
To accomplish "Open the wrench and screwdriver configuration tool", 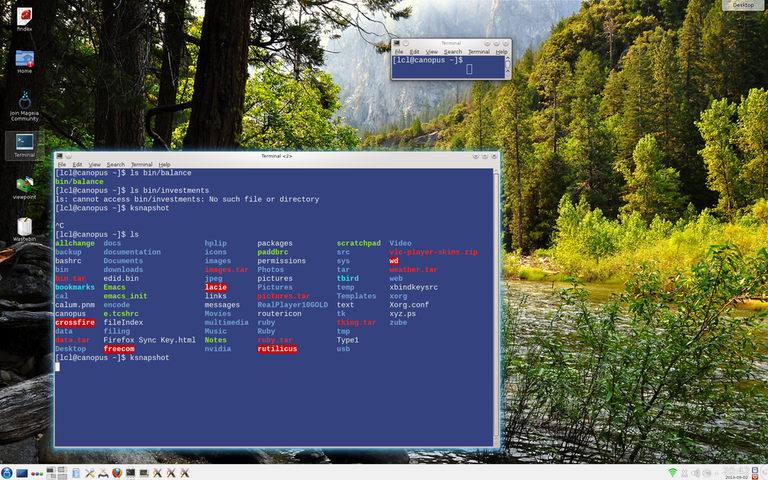I will [x=90, y=473].
